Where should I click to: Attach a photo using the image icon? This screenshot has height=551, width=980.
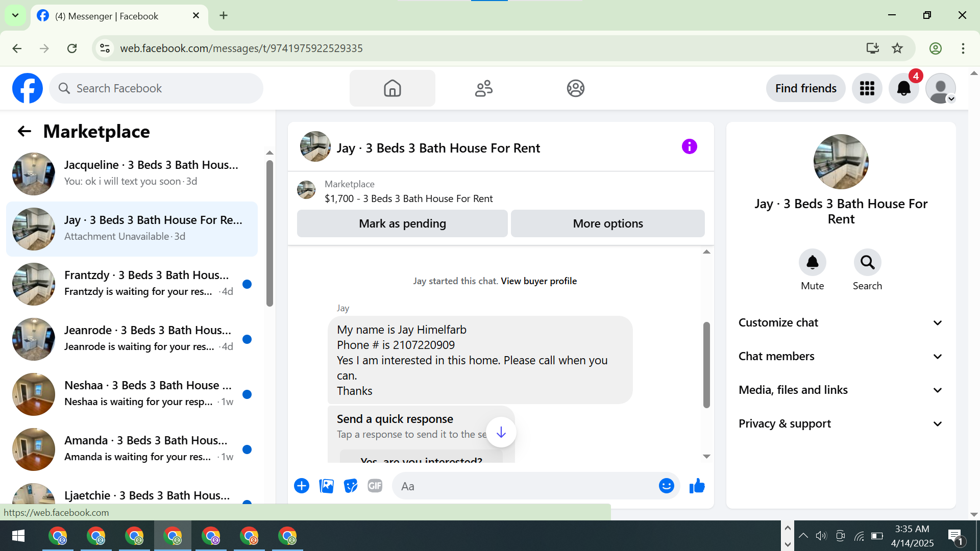[326, 486]
